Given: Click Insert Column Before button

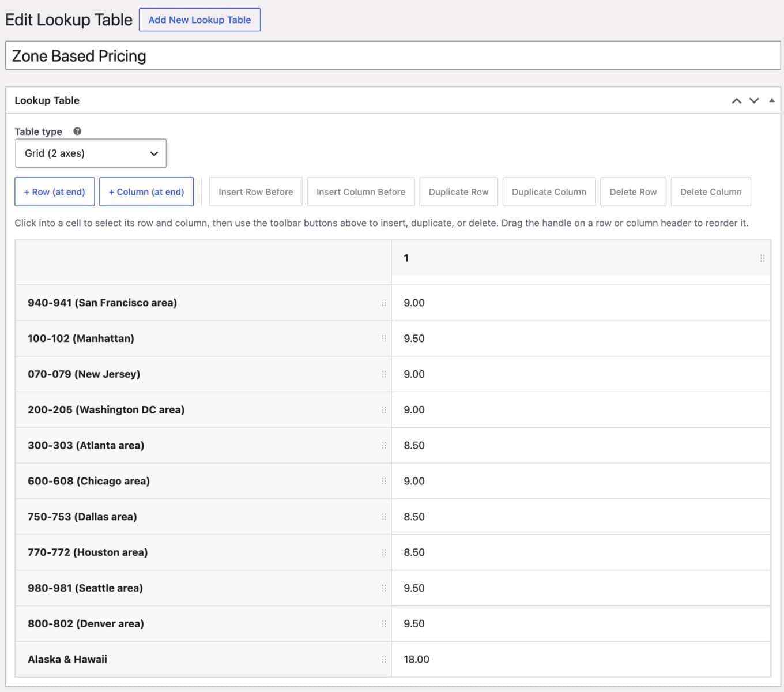Looking at the screenshot, I should coord(361,192).
